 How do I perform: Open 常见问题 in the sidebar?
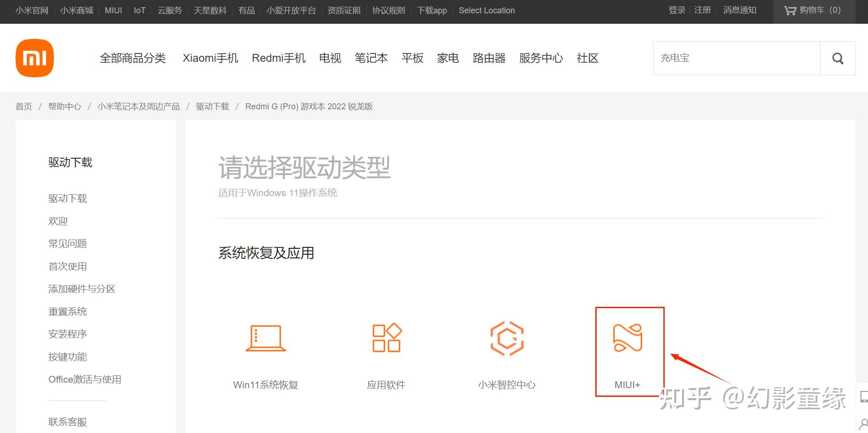point(68,244)
